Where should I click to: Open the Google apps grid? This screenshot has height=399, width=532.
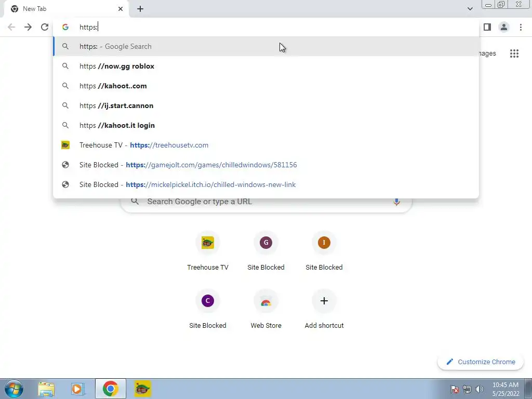click(514, 54)
